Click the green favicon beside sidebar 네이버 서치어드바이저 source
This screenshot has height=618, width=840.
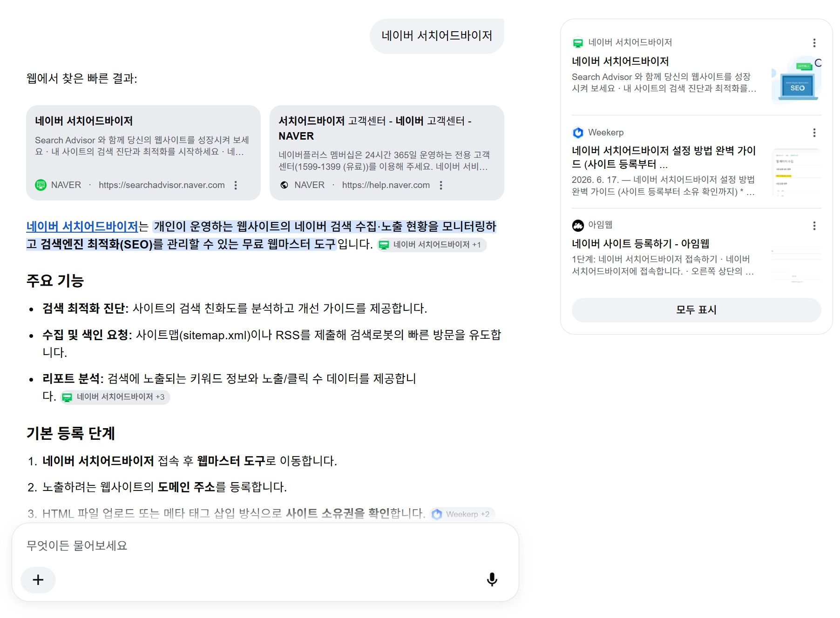578,43
